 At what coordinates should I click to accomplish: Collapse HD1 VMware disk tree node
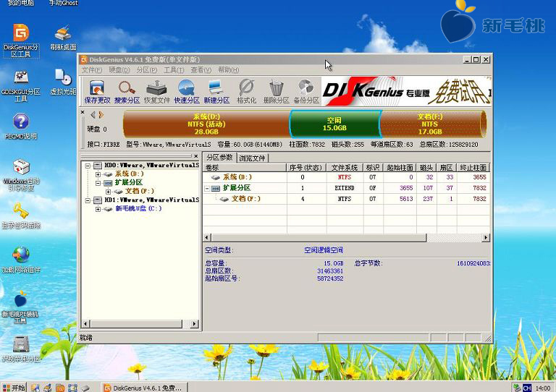point(88,200)
